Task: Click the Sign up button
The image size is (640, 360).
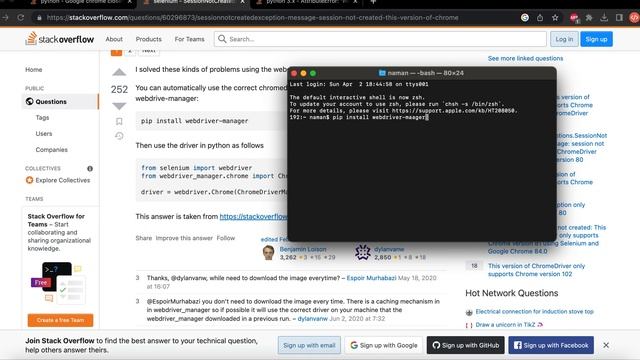Action: point(596,39)
